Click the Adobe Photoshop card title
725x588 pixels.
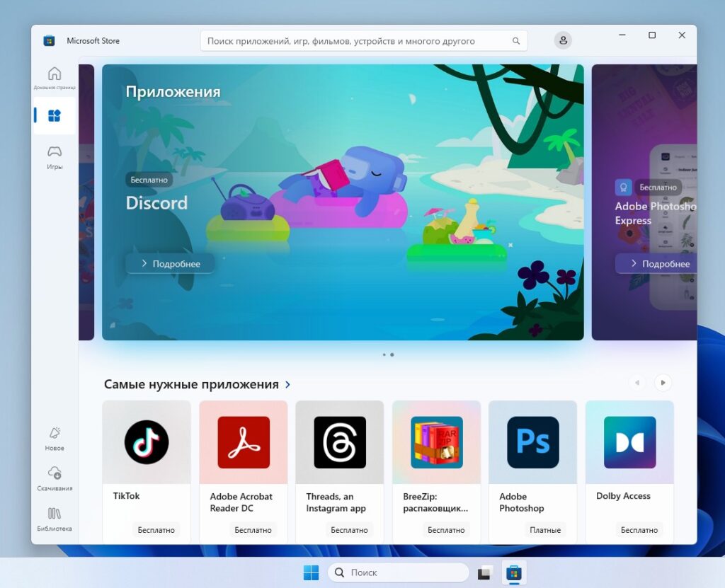pos(522,502)
